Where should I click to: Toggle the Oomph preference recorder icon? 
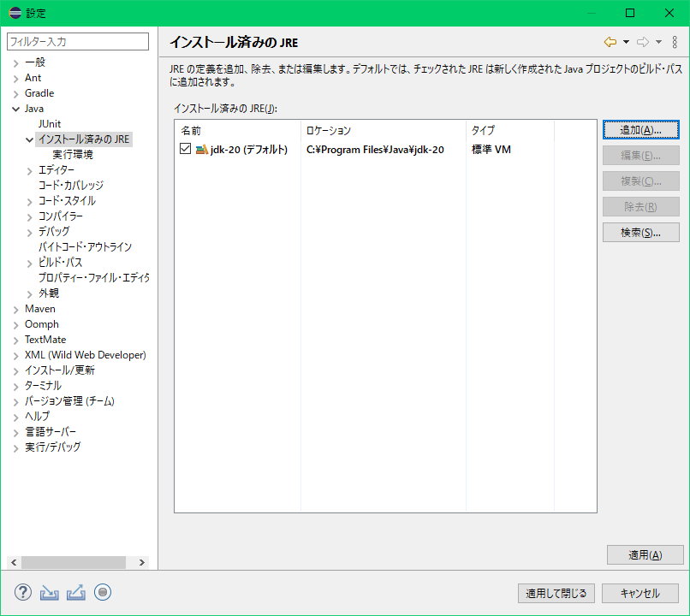click(103, 592)
